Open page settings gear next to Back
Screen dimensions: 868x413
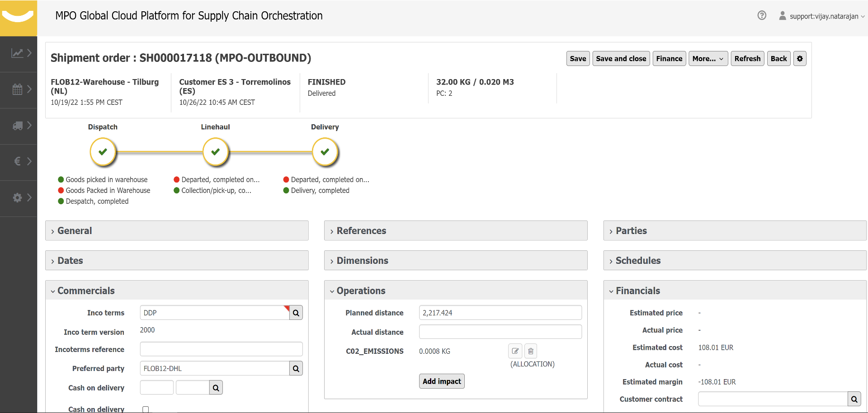tap(800, 59)
